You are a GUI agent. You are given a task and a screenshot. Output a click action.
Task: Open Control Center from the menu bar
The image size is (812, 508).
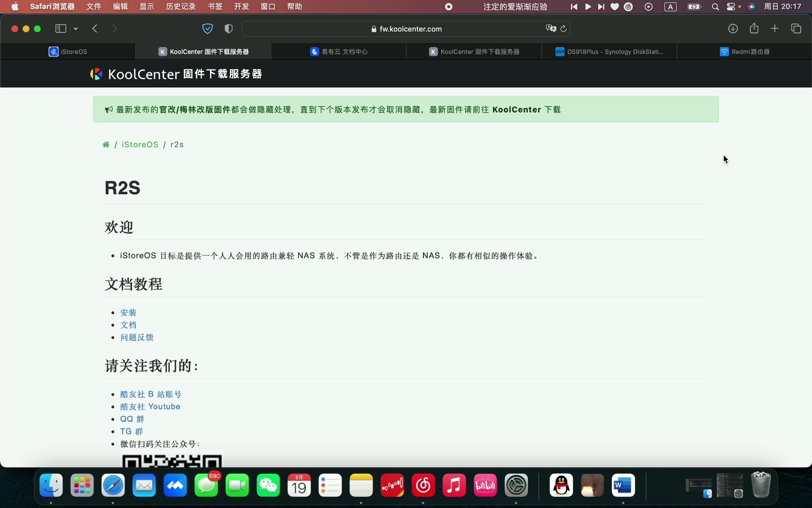(x=732, y=7)
